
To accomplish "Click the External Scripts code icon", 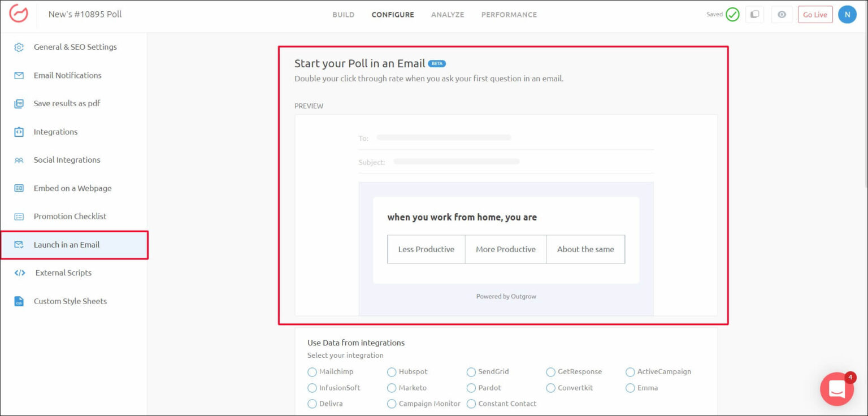I will (x=20, y=273).
